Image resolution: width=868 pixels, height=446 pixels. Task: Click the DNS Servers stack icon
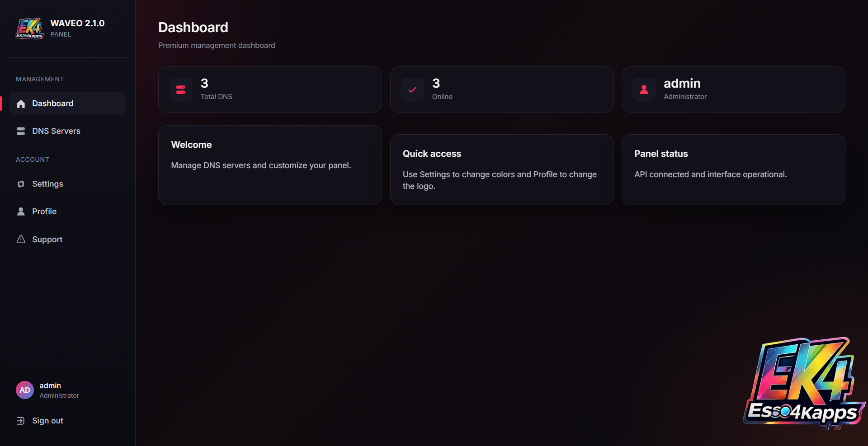[x=21, y=131]
